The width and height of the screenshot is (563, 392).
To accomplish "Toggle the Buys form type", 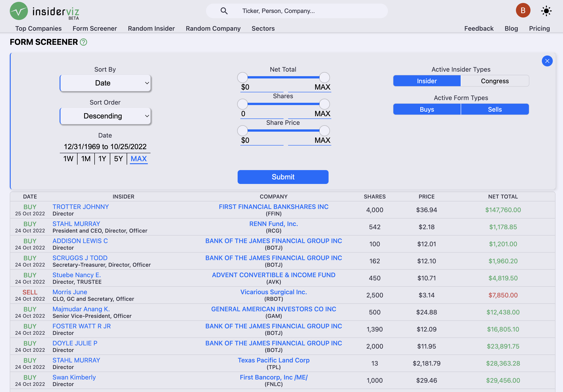I will click(427, 109).
